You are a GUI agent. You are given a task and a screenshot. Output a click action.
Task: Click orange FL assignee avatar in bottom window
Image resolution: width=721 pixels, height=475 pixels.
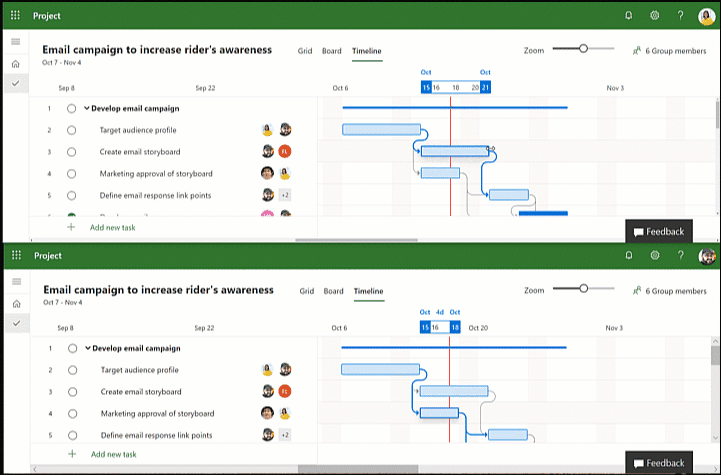click(x=285, y=391)
